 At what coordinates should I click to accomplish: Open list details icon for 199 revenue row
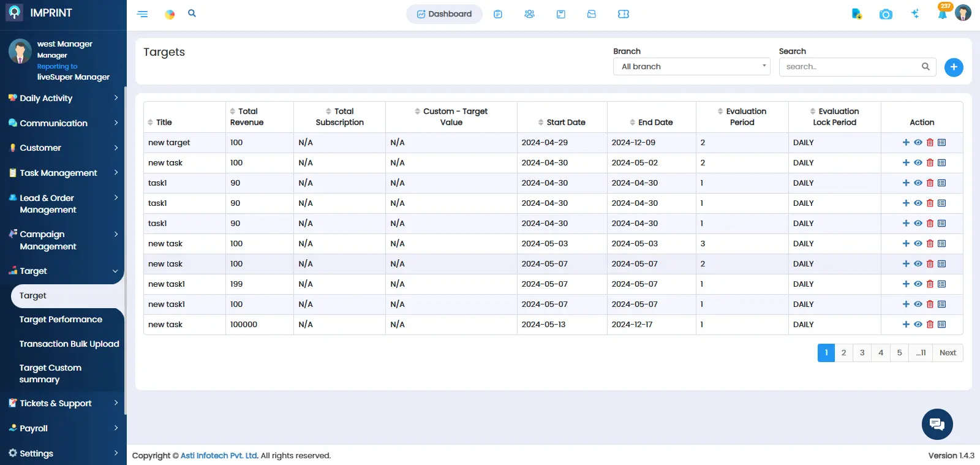[942, 284]
